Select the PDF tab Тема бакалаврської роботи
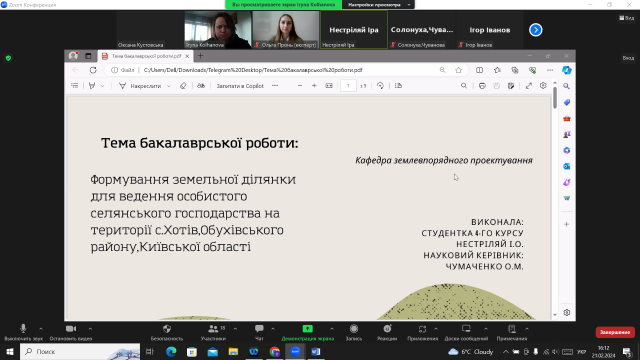 (x=145, y=56)
